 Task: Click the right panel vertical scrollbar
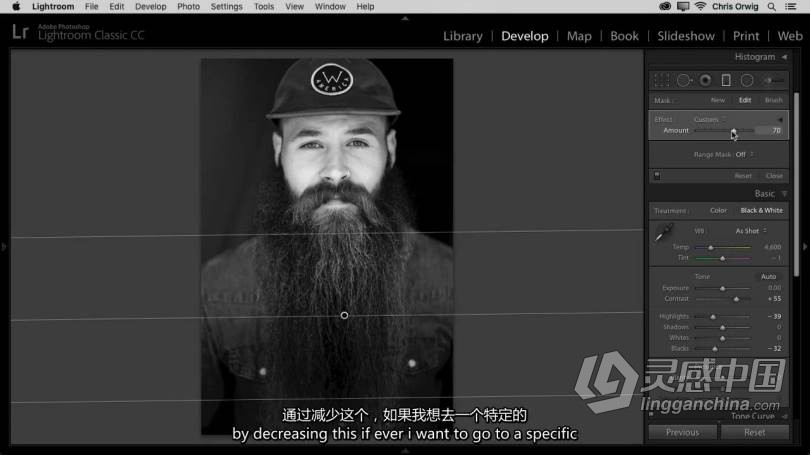point(796,184)
